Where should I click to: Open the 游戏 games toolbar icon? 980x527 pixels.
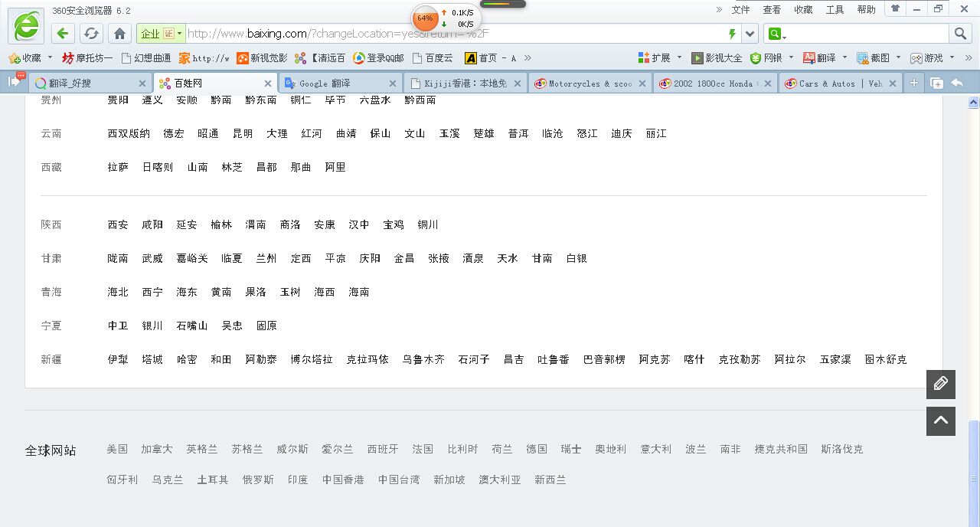tap(927, 57)
